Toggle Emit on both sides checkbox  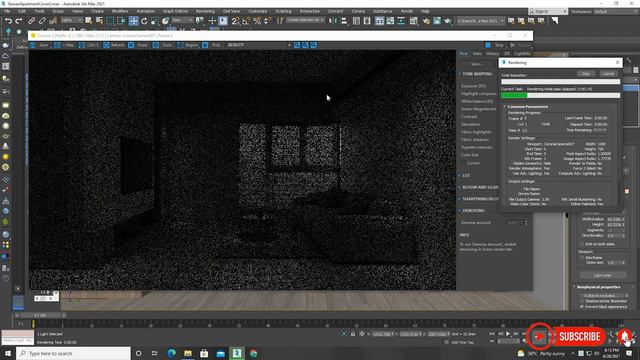(582, 244)
